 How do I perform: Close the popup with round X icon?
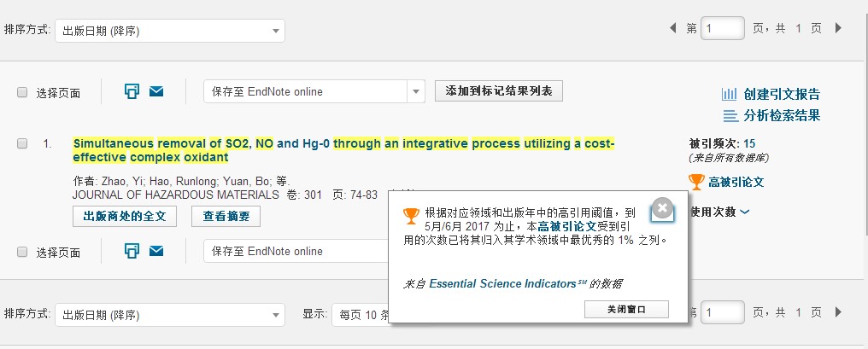click(x=662, y=208)
